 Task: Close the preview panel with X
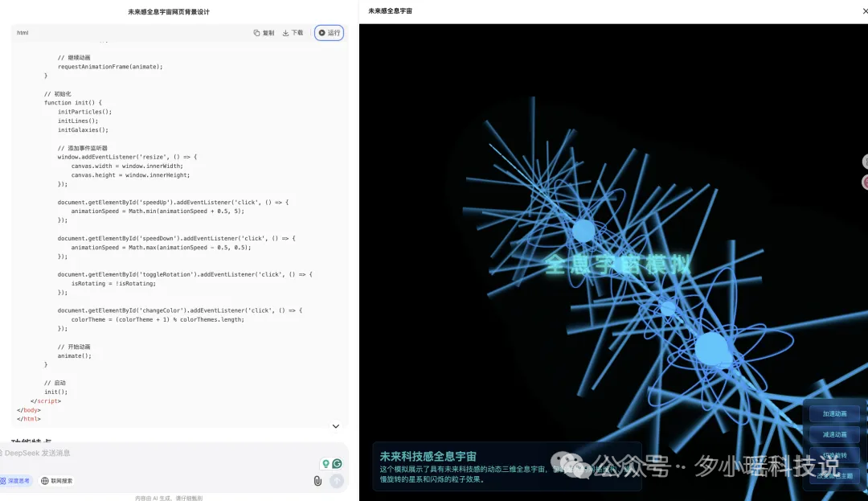click(865, 11)
